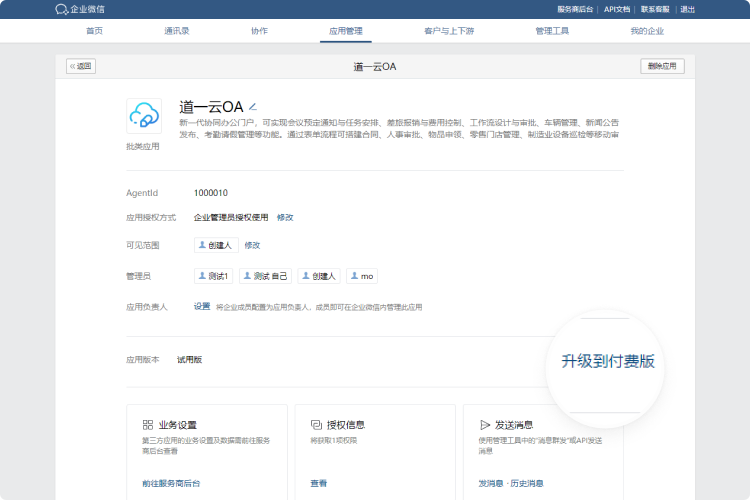Image resolution: width=750 pixels, height=500 pixels.
Task: Click 设置 for 应用负责人
Action: point(202,306)
